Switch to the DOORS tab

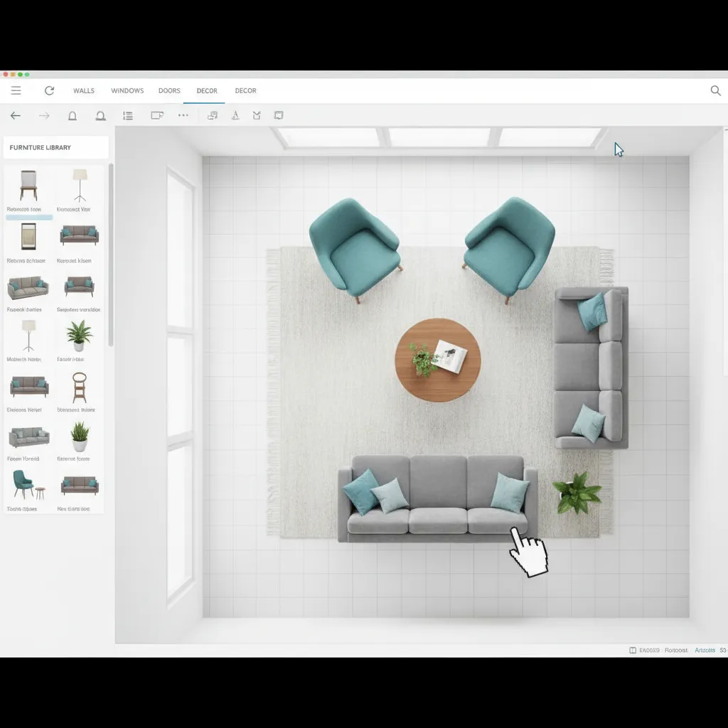pos(169,90)
